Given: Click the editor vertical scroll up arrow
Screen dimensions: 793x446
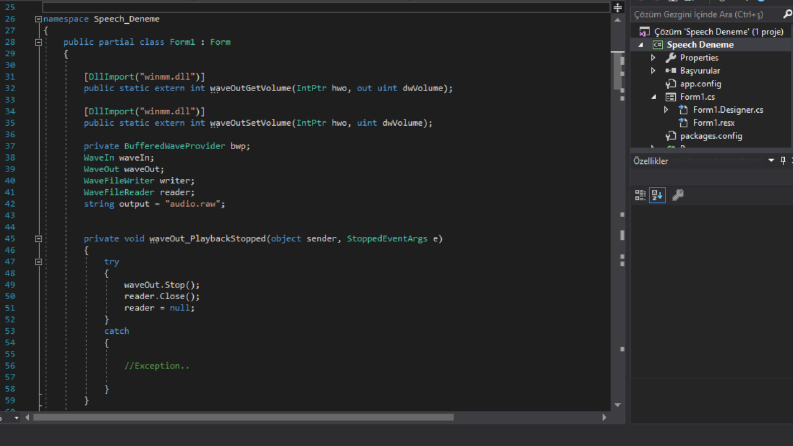Looking at the screenshot, I should 618,20.
